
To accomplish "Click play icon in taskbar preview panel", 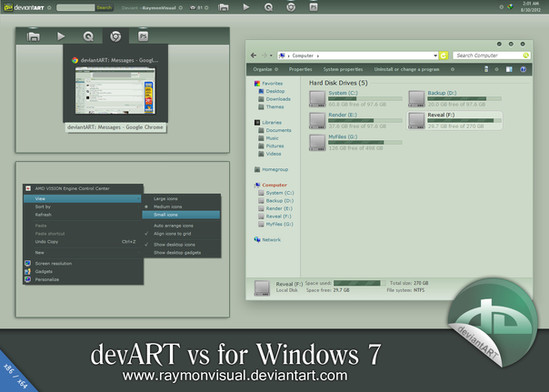I will (x=61, y=36).
